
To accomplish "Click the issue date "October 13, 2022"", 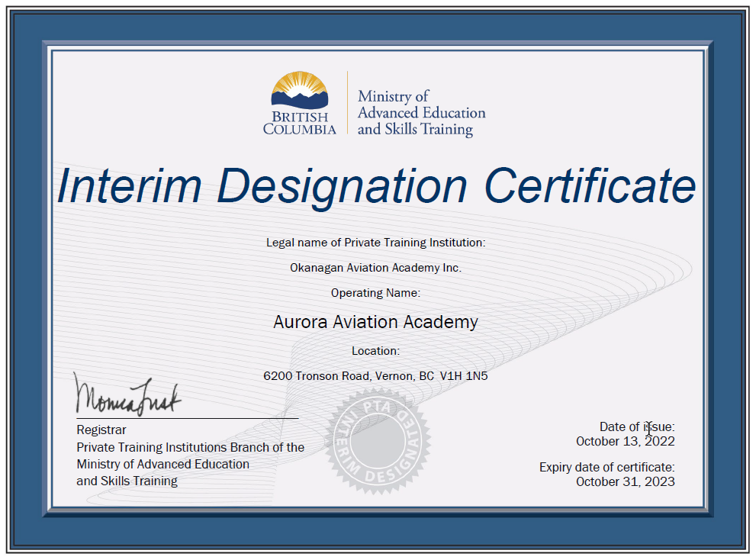I will point(626,441).
